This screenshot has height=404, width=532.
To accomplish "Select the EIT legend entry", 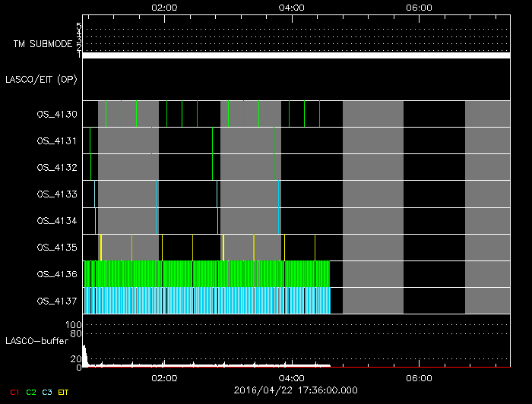I will click(64, 392).
